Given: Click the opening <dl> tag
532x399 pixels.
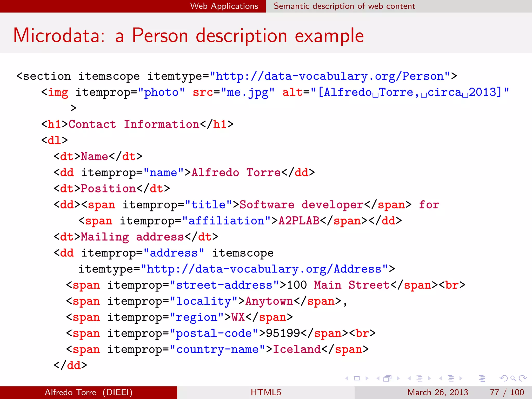Looking at the screenshot, I should click(x=55, y=140).
